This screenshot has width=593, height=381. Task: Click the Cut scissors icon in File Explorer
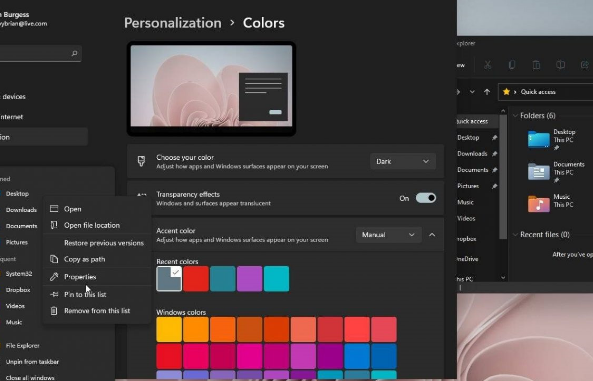pos(487,65)
